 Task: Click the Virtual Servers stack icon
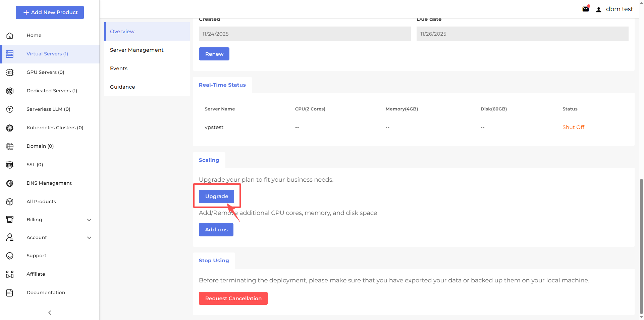pyautogui.click(x=10, y=54)
